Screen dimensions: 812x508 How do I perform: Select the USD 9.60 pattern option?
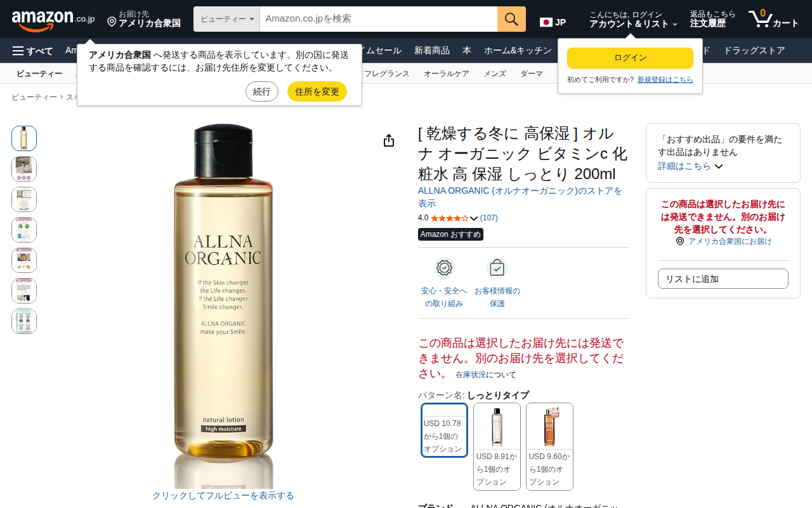[549, 446]
